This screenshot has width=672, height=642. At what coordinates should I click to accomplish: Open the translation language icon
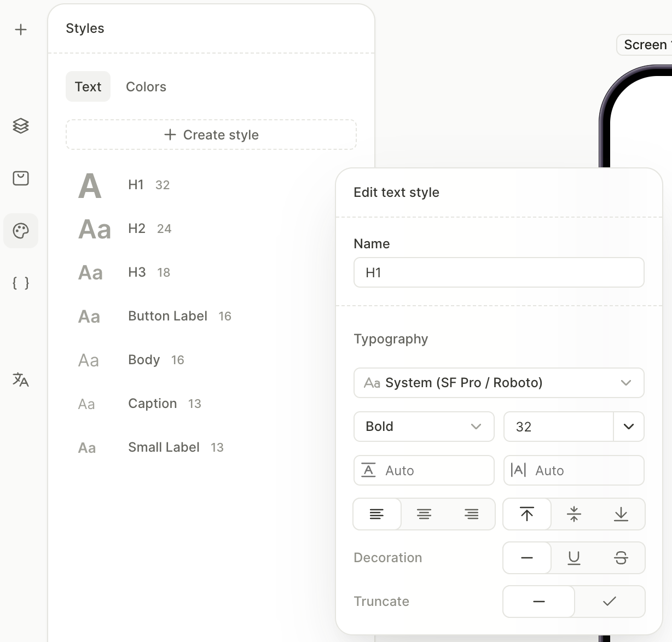(21, 380)
